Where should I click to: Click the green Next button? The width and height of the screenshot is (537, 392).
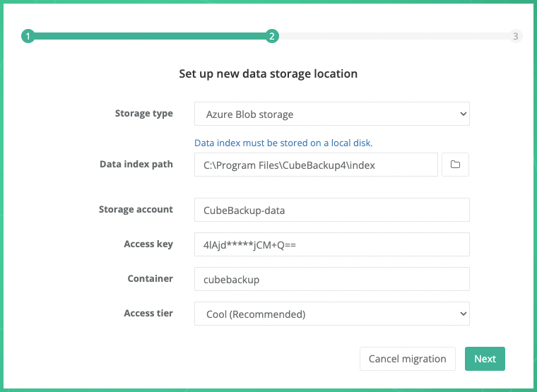(485, 359)
